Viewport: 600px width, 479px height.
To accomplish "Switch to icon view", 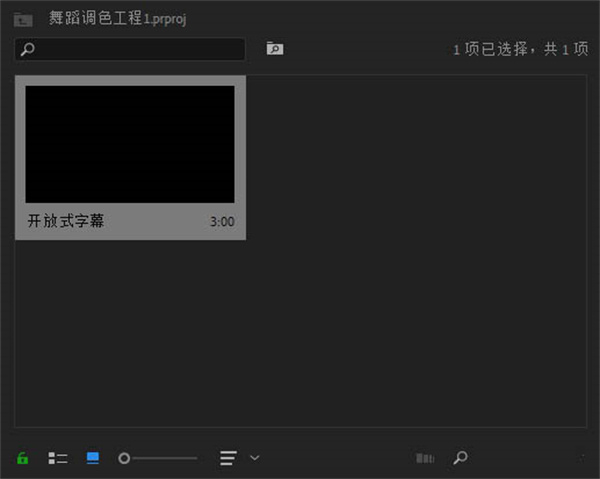I will [x=93, y=458].
